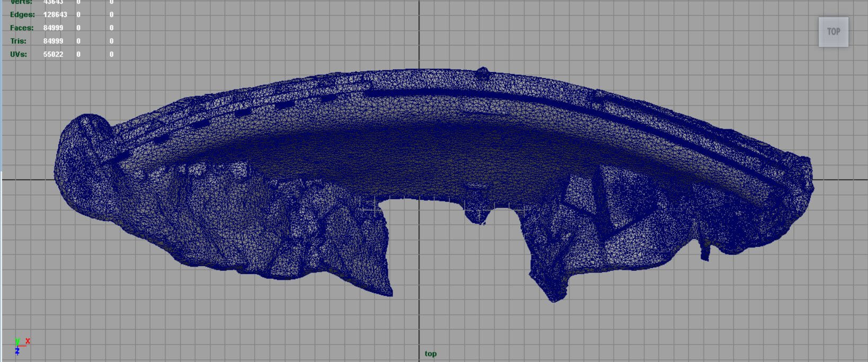
Task: Click the TOP face of the ViewCube
Action: pyautogui.click(x=833, y=32)
